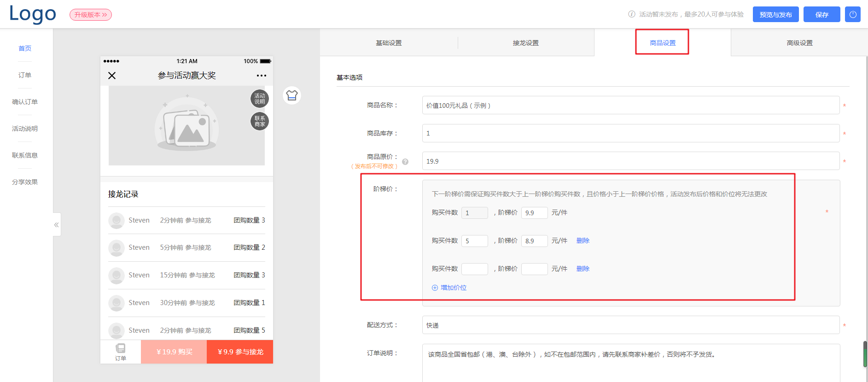Viewport: 868px width, 382px height.
Task: Click the empty 购买件数 field in third tier
Action: (x=475, y=269)
